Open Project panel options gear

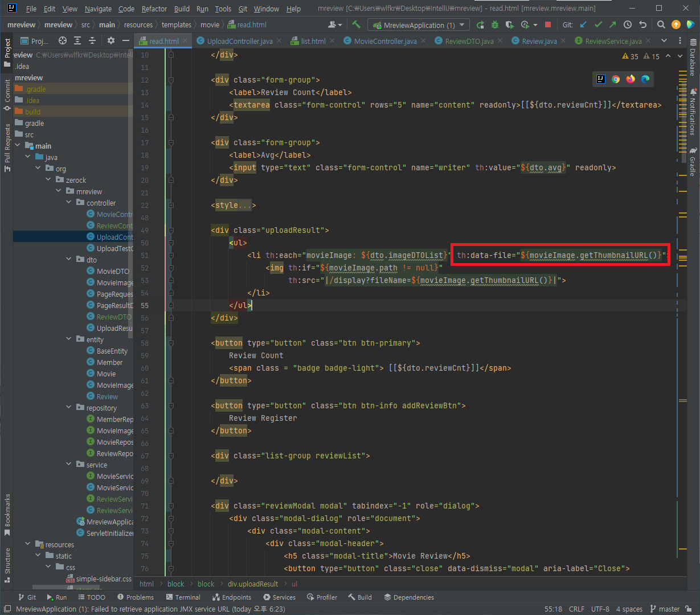click(111, 41)
